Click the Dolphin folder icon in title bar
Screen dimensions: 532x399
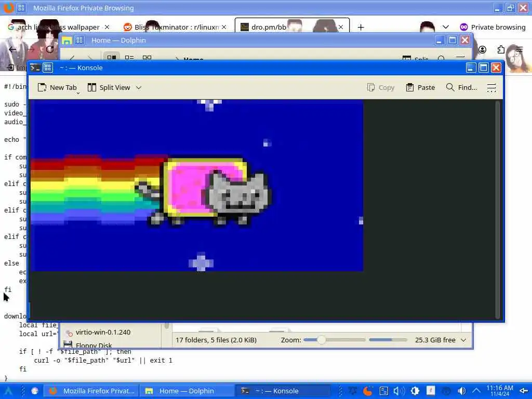(66, 41)
